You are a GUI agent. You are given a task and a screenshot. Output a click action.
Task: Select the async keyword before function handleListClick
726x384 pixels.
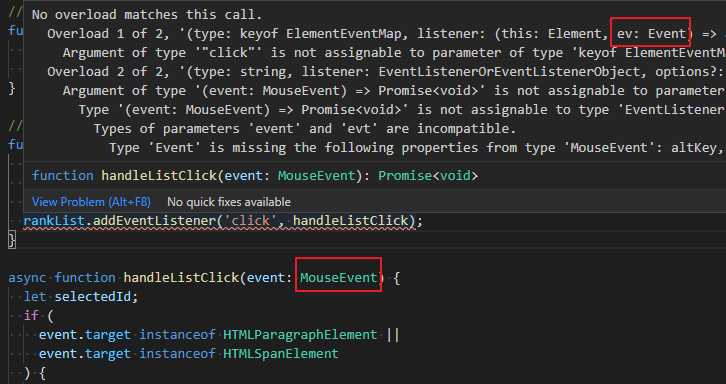pos(27,277)
